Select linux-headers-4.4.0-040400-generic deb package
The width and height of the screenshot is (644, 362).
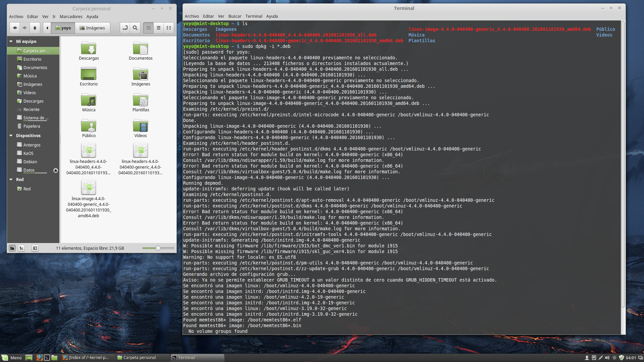[141, 150]
